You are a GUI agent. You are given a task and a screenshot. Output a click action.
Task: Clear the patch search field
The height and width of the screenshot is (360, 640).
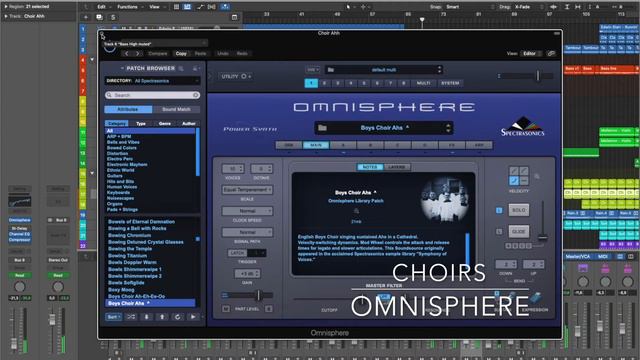click(x=196, y=95)
